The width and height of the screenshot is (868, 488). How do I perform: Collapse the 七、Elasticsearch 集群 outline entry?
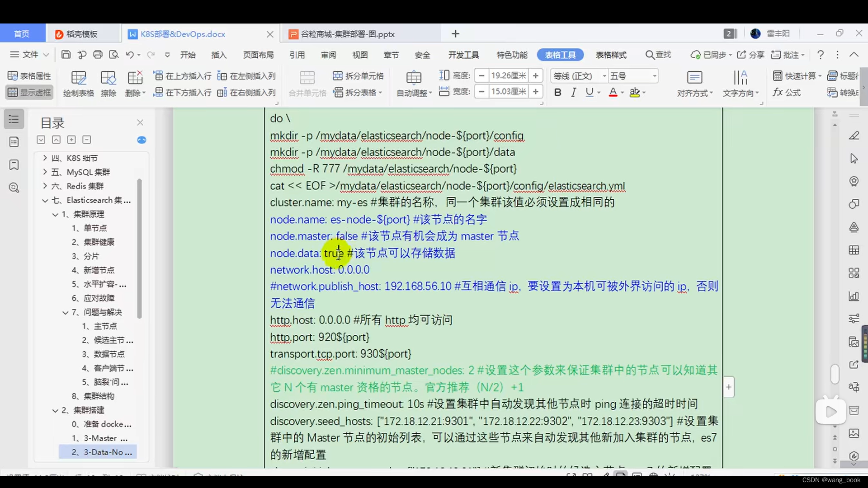(44, 200)
